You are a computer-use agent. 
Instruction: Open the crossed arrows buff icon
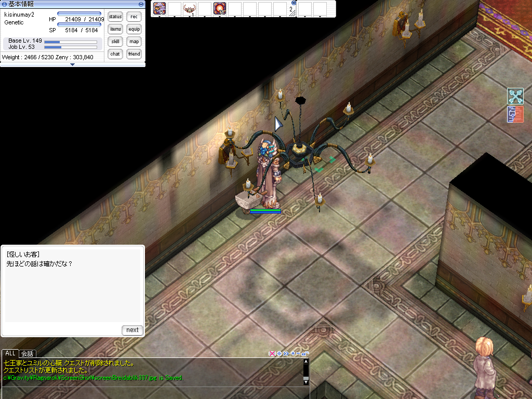(515, 96)
